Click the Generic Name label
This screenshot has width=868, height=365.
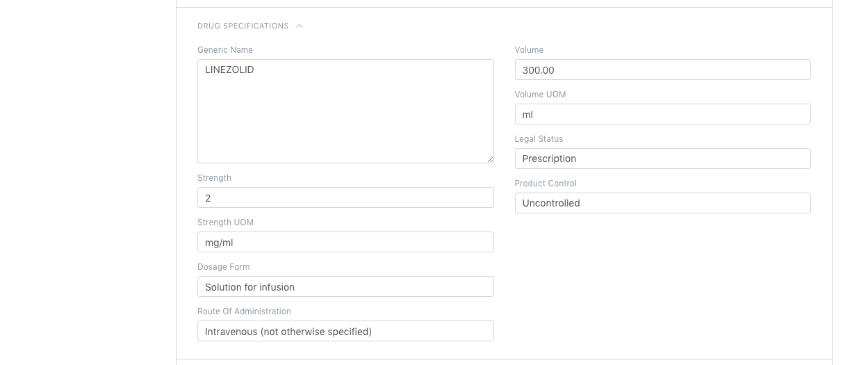click(225, 50)
